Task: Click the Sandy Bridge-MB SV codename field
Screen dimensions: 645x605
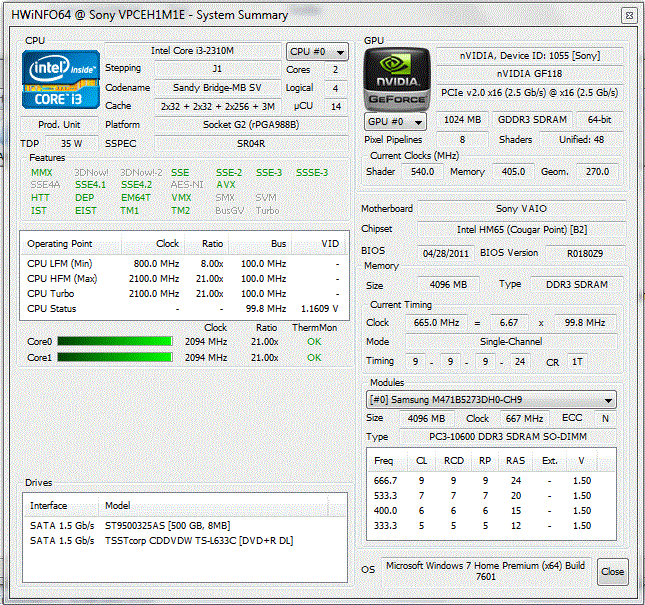Action: [217, 88]
